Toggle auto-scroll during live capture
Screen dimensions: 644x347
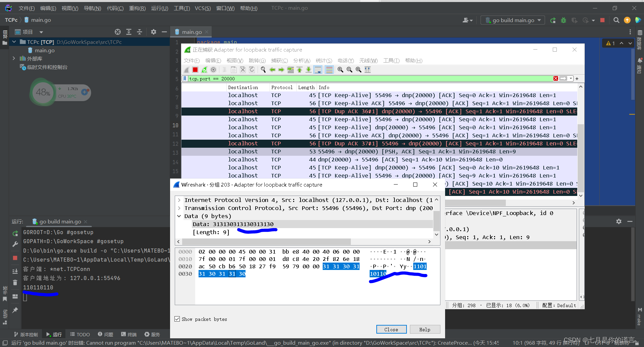[x=318, y=70]
